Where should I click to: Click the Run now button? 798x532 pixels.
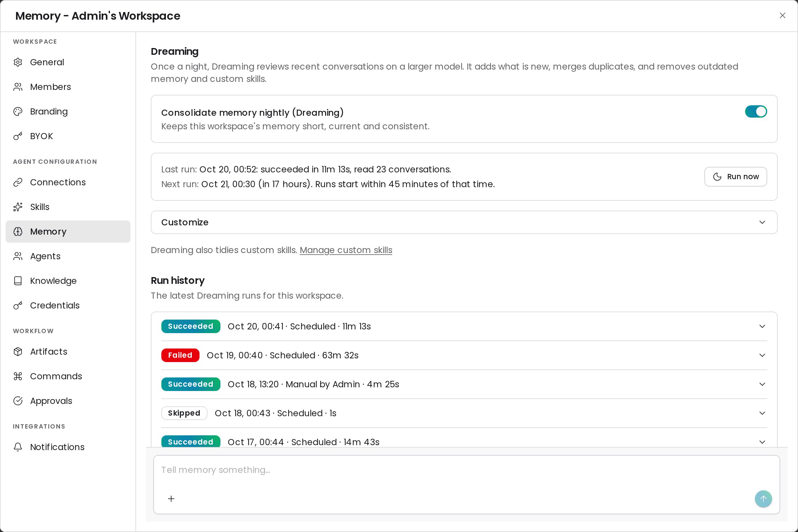click(736, 176)
